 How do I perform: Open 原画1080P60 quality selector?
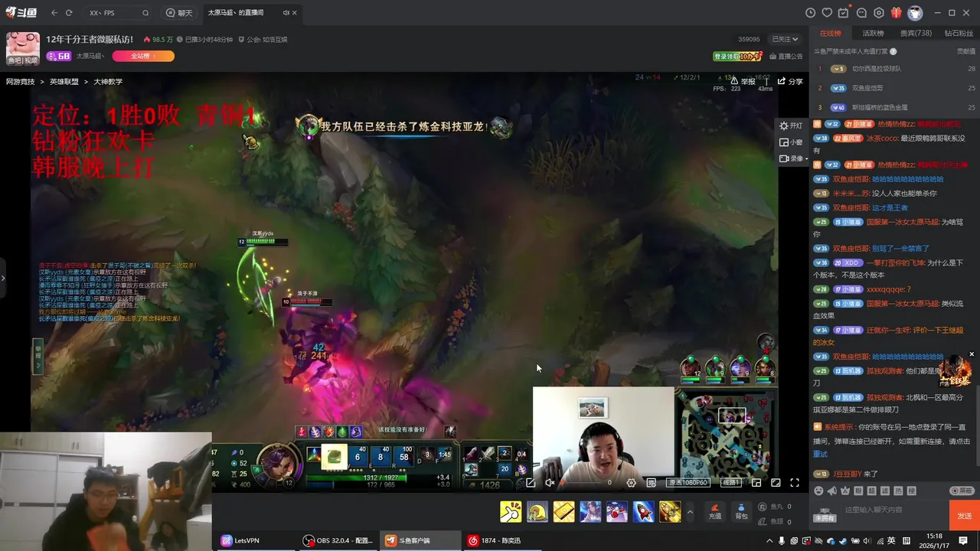(x=688, y=483)
